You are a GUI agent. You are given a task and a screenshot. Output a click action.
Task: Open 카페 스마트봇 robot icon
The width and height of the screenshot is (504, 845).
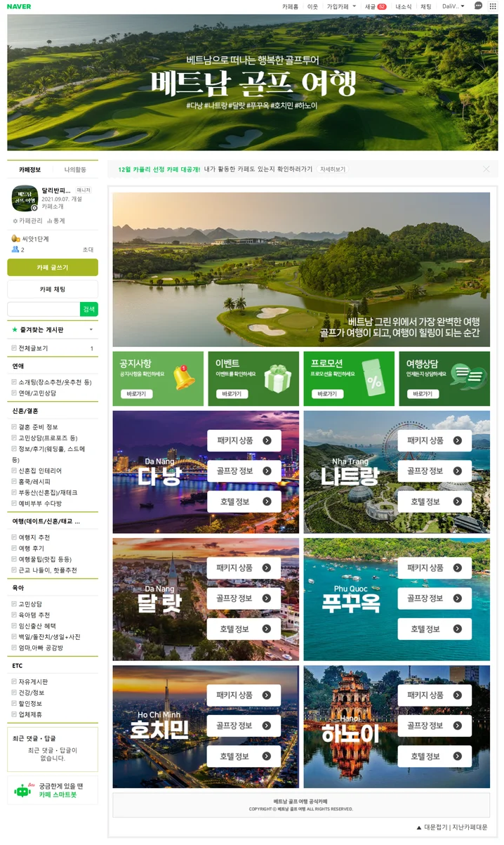point(22,790)
